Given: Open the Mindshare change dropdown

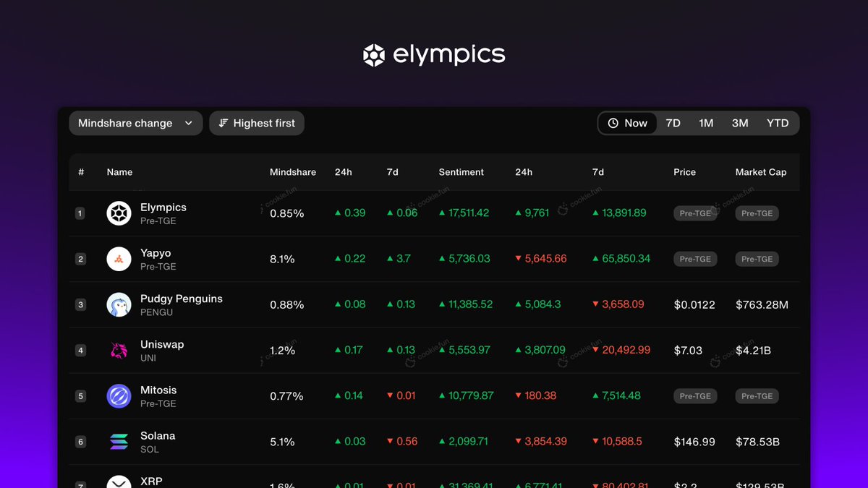Looking at the screenshot, I should pos(135,123).
